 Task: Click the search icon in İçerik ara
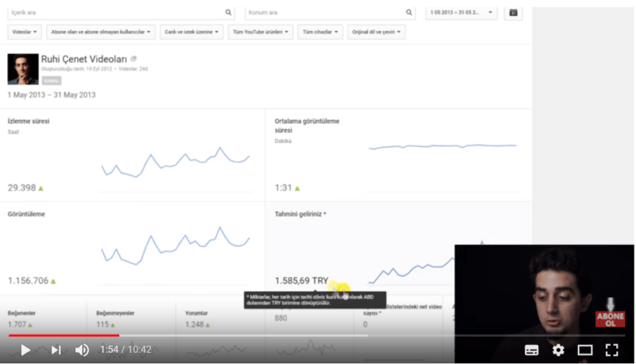point(229,13)
